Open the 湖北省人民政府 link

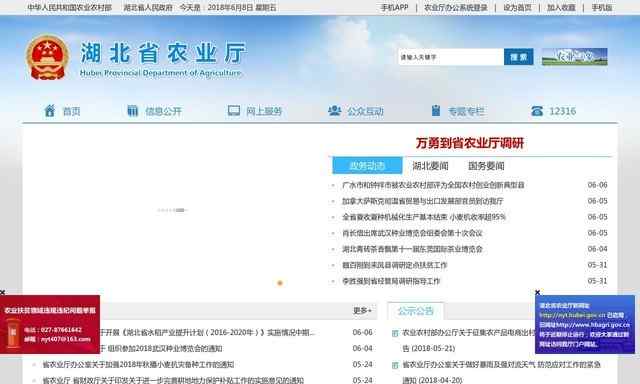148,7
